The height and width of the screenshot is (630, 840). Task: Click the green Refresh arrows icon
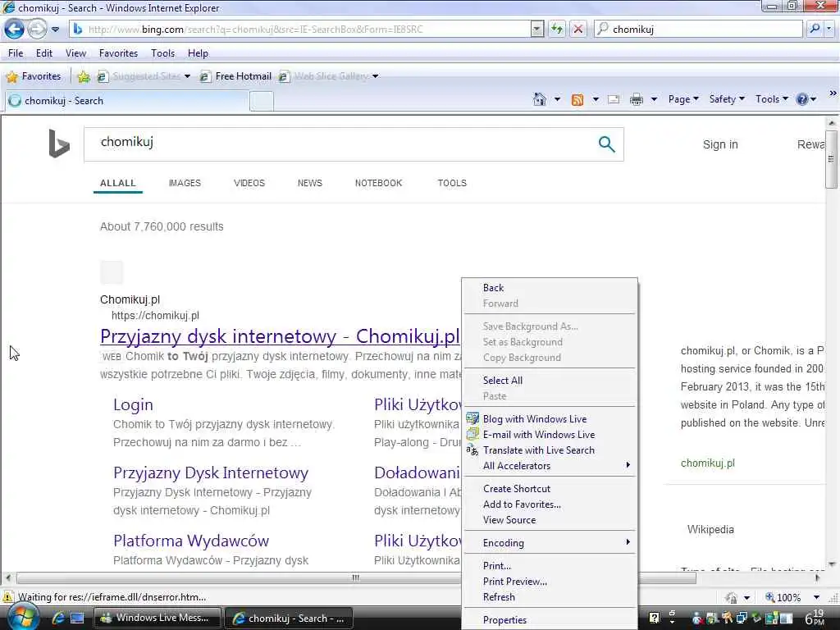coord(557,30)
